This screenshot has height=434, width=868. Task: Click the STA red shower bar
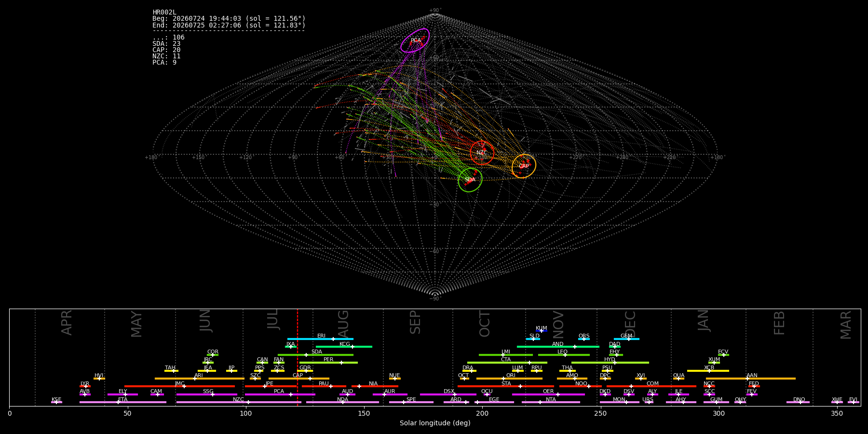tap(506, 386)
